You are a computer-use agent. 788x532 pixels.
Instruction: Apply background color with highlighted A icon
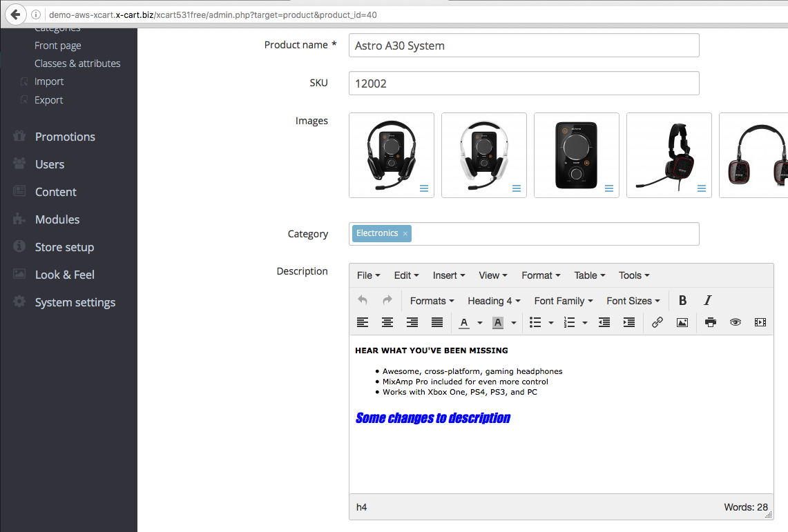point(498,323)
